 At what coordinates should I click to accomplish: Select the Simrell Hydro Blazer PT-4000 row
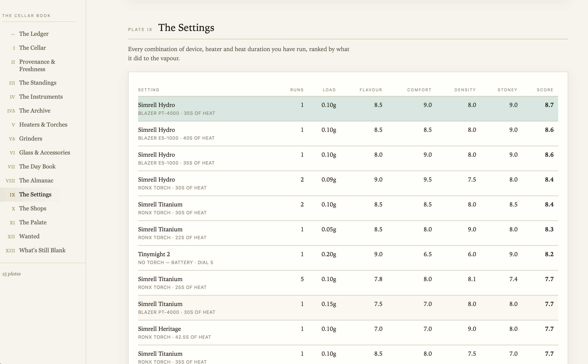tap(348, 109)
